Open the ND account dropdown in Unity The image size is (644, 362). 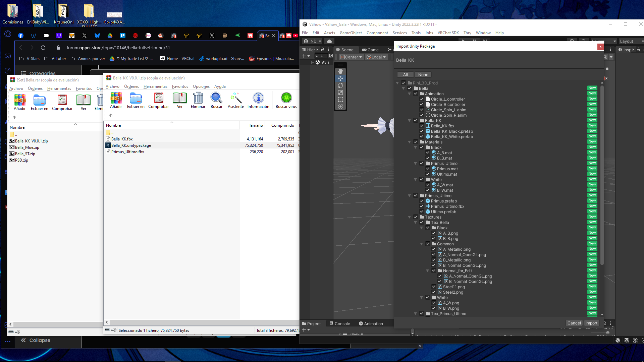click(x=312, y=41)
